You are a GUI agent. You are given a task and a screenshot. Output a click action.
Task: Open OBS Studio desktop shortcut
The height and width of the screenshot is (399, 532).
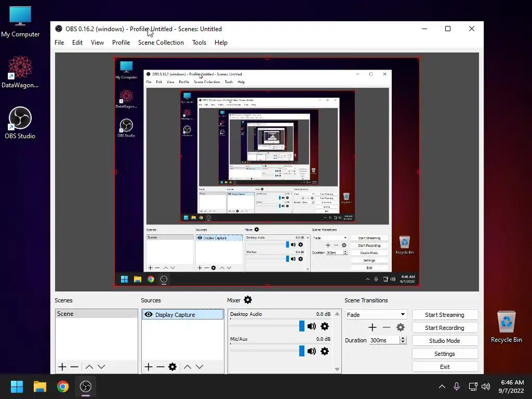pyautogui.click(x=20, y=123)
